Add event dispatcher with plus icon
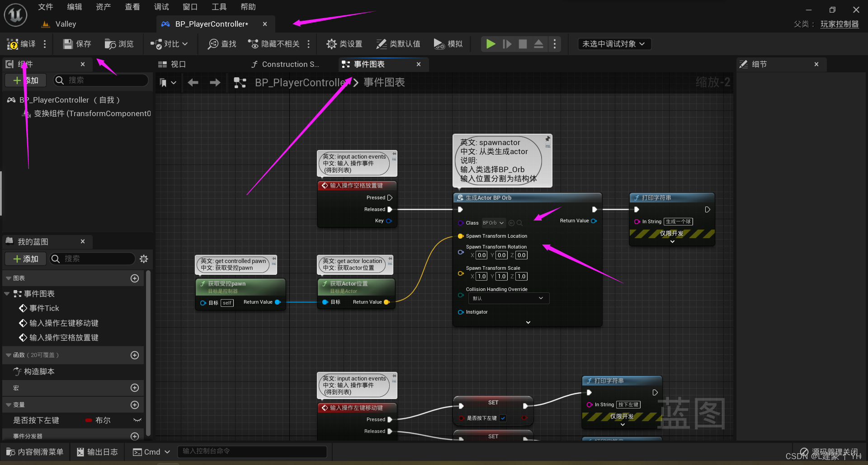Image resolution: width=868 pixels, height=465 pixels. pos(135,436)
